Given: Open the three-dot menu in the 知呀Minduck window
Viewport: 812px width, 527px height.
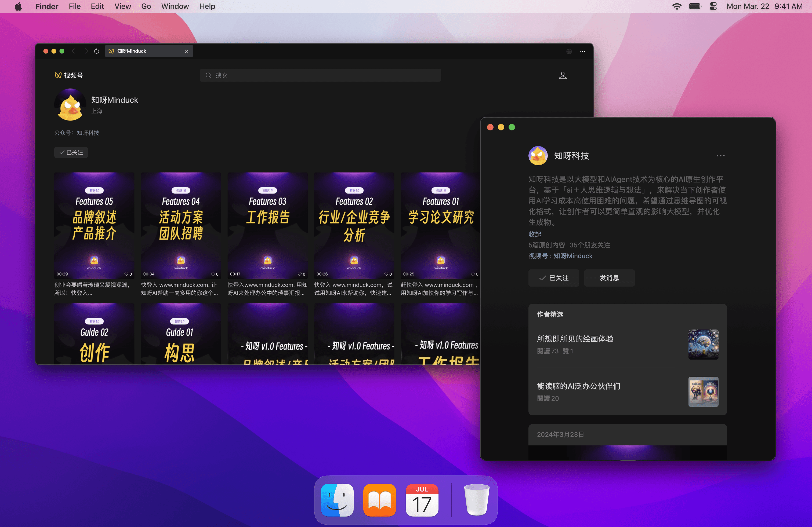Looking at the screenshot, I should [582, 52].
